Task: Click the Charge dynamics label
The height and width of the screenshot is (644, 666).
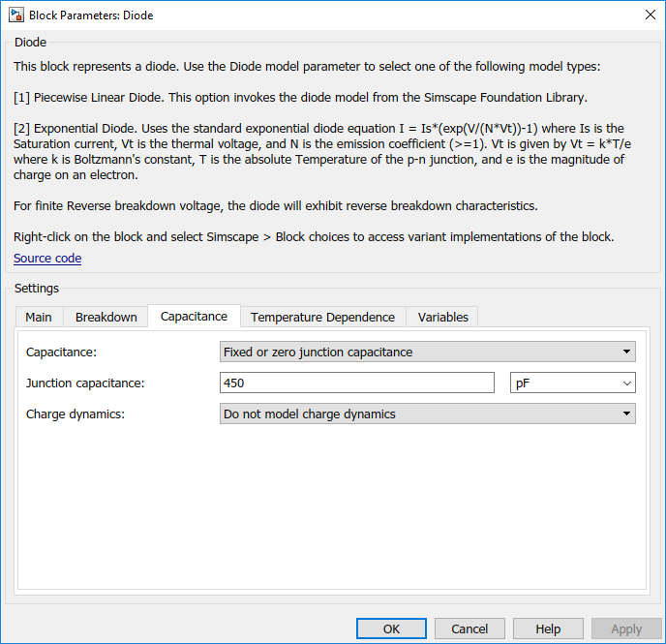Action: click(x=76, y=414)
